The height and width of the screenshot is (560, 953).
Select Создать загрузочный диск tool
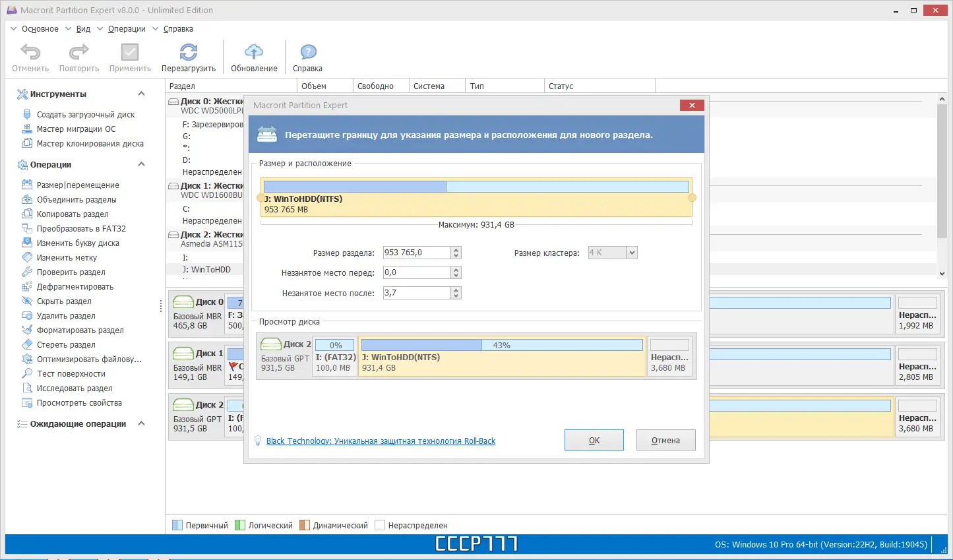click(x=86, y=115)
